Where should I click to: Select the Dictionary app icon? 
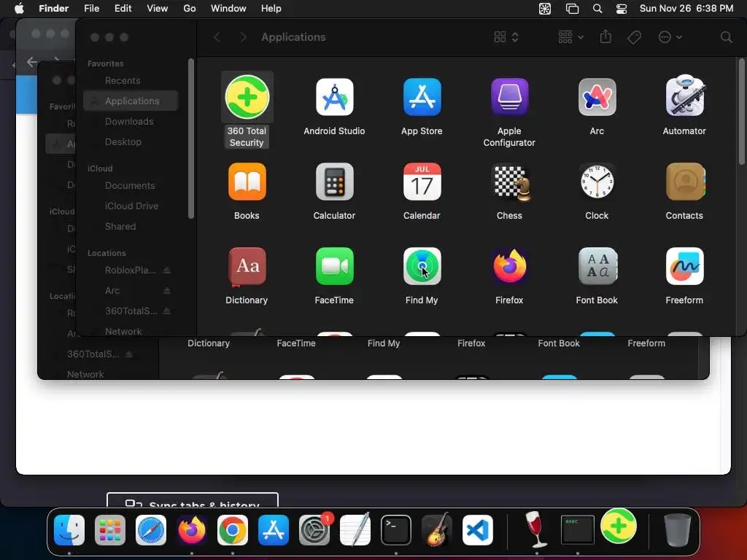tap(247, 267)
